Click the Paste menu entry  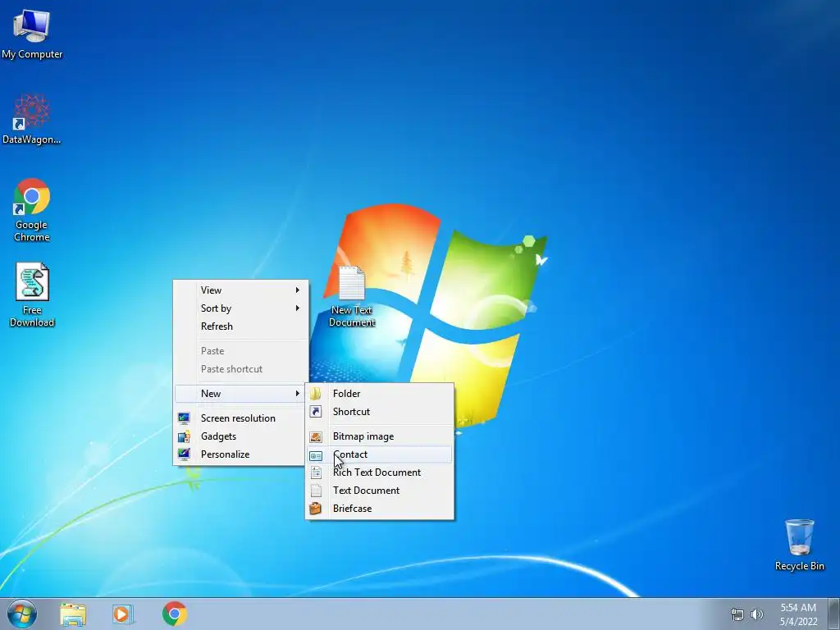click(241, 351)
